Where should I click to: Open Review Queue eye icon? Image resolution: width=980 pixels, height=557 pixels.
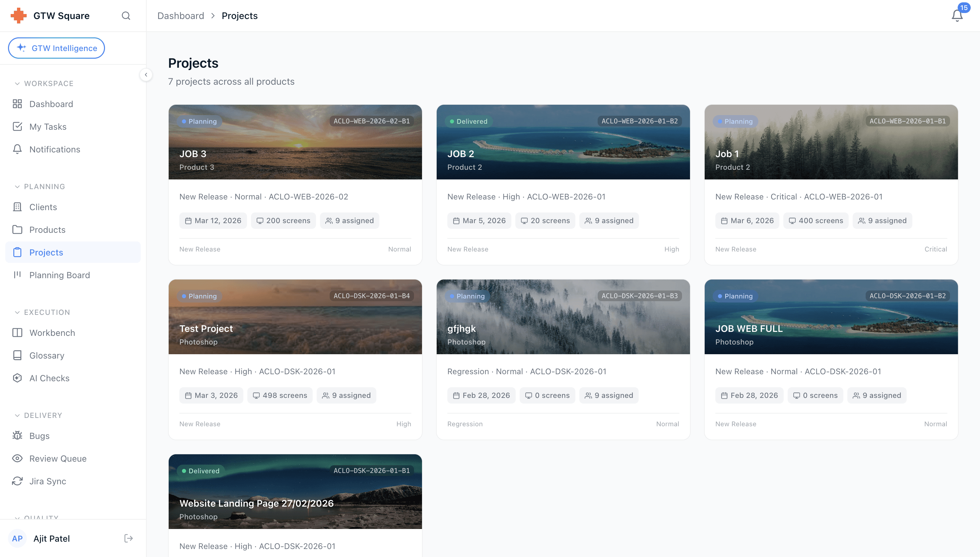pyautogui.click(x=17, y=458)
